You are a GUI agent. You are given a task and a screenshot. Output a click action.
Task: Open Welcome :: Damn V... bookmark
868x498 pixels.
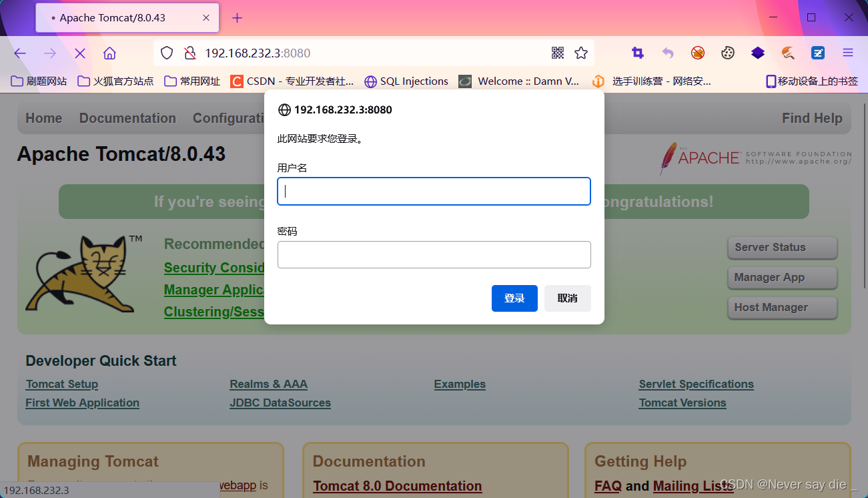[519, 81]
